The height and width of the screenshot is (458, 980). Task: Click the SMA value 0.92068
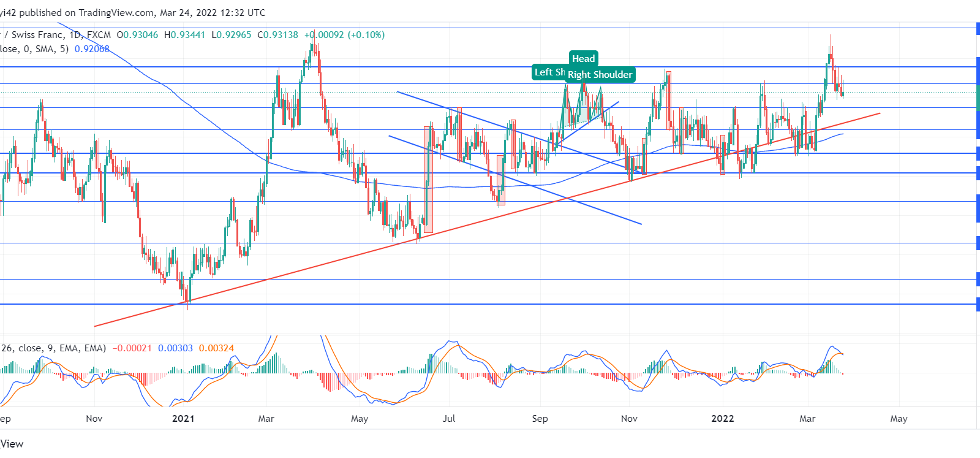pos(92,49)
